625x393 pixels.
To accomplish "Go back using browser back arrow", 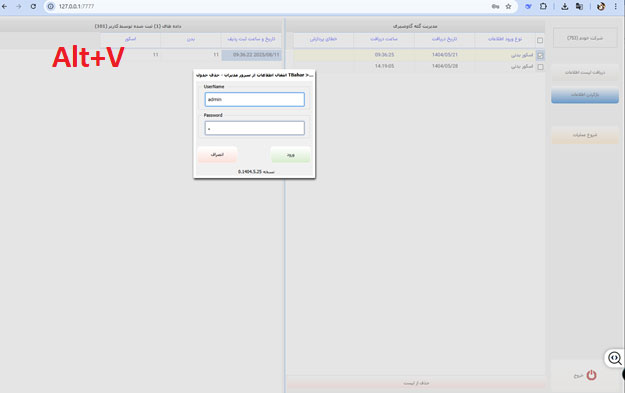I will click(x=5, y=6).
